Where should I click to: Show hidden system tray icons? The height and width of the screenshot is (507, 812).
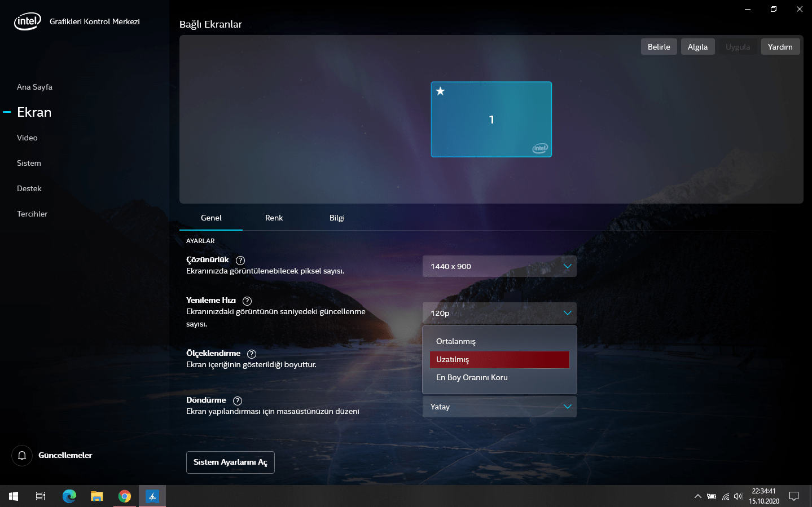point(698,496)
